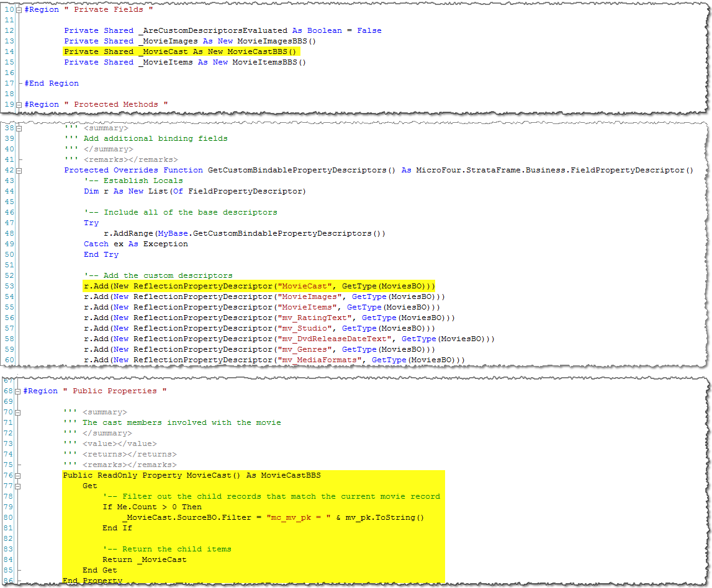Click the highlighted _MovieCast field declaration
712x588 pixels.
tap(180, 52)
